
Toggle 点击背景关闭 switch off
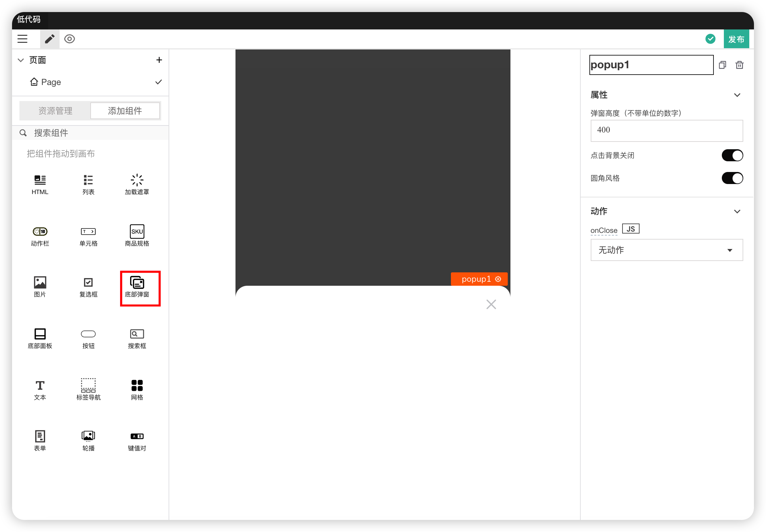click(732, 155)
